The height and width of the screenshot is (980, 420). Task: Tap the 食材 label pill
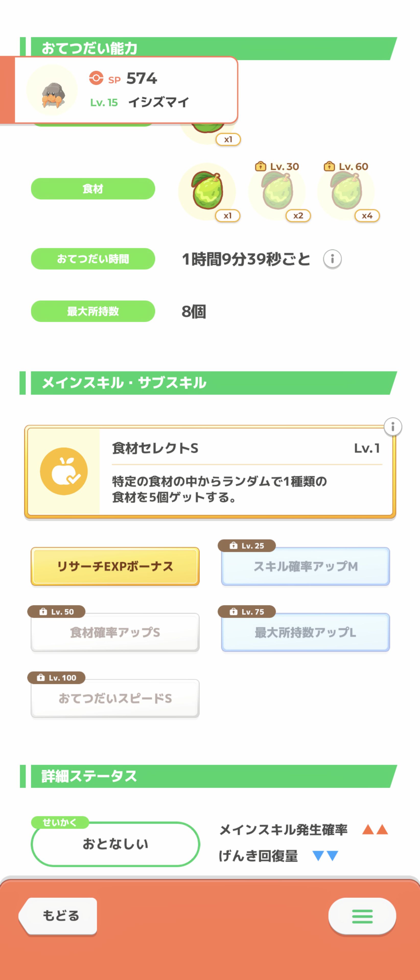pyautogui.click(x=93, y=189)
